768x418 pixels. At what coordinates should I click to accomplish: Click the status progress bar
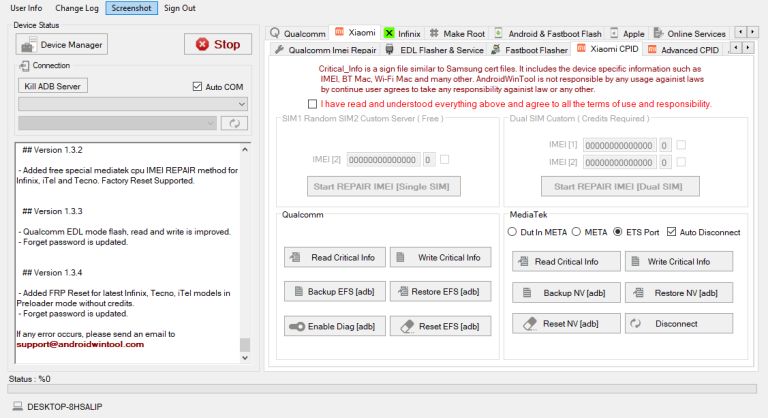coord(382,389)
